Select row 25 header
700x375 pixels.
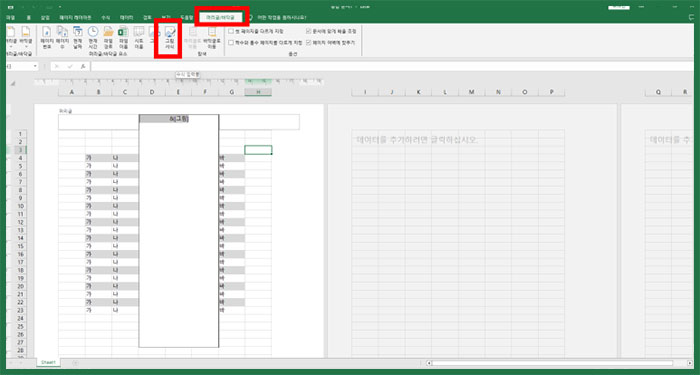(20, 326)
